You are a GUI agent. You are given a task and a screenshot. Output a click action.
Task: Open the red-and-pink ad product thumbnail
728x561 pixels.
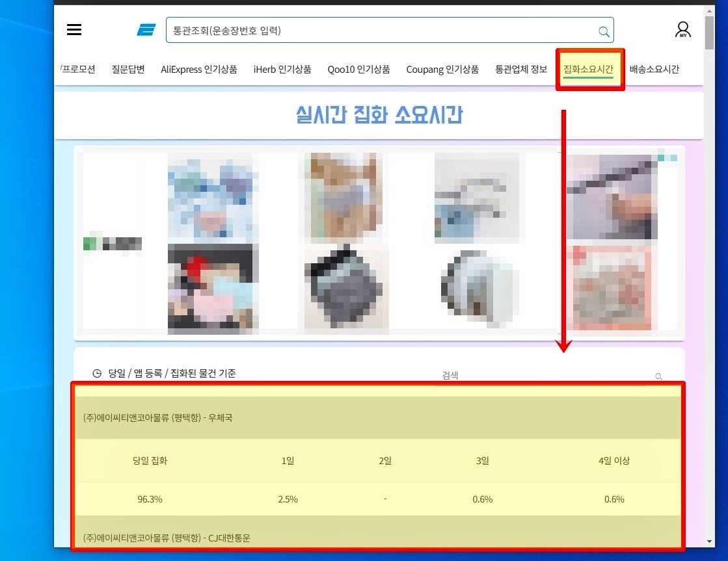click(x=213, y=288)
